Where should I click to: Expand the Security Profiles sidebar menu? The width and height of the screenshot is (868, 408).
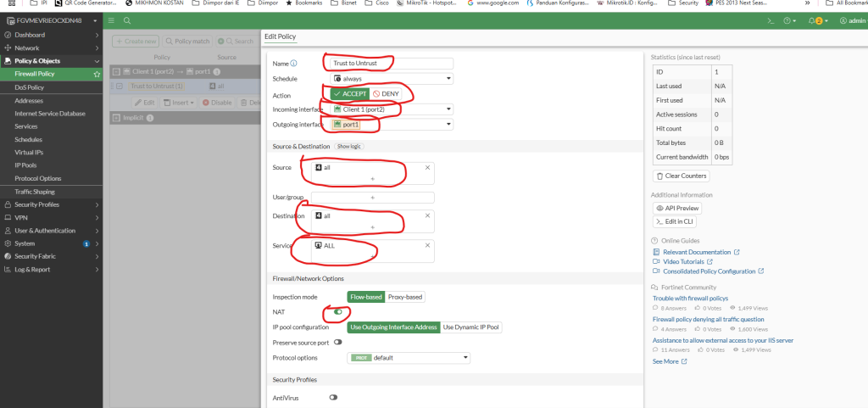click(x=51, y=204)
